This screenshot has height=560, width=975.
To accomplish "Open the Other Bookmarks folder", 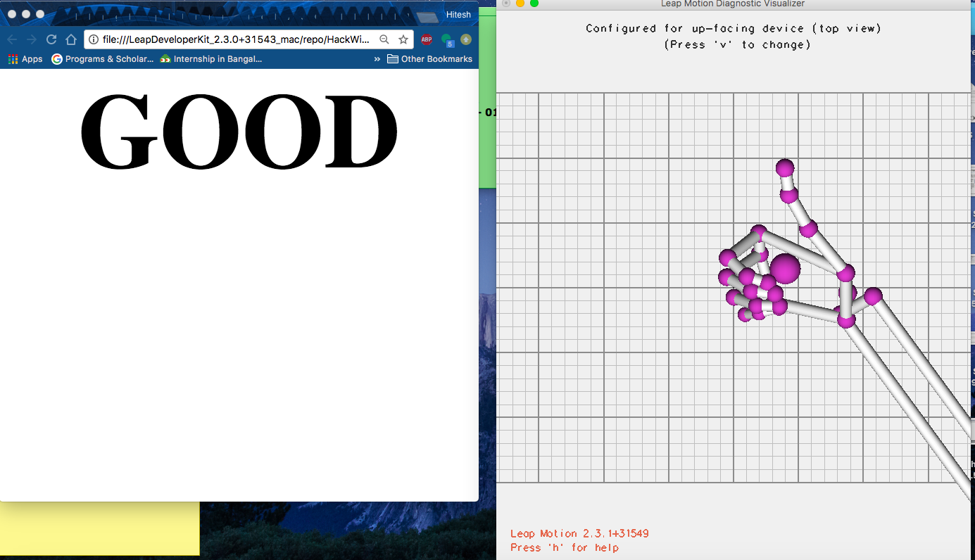I will (x=429, y=59).
